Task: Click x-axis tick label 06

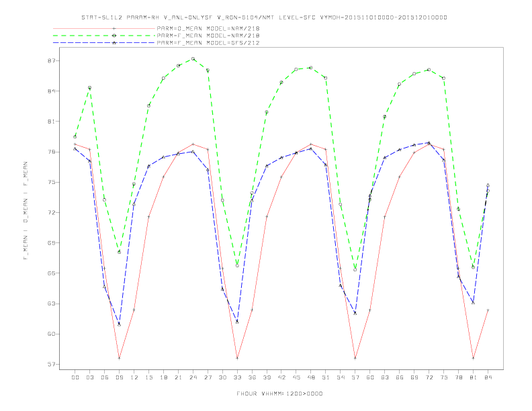Action: click(105, 377)
